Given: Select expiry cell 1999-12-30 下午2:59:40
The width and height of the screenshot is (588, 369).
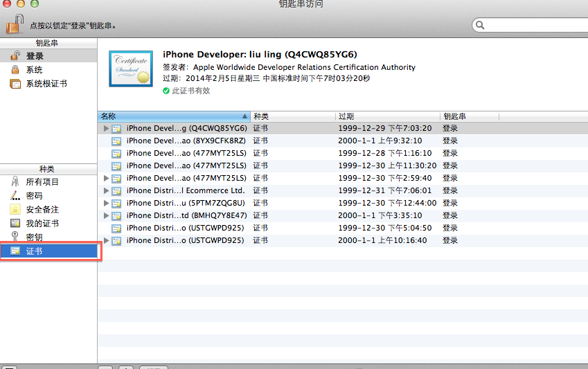Looking at the screenshot, I should coord(385,178).
